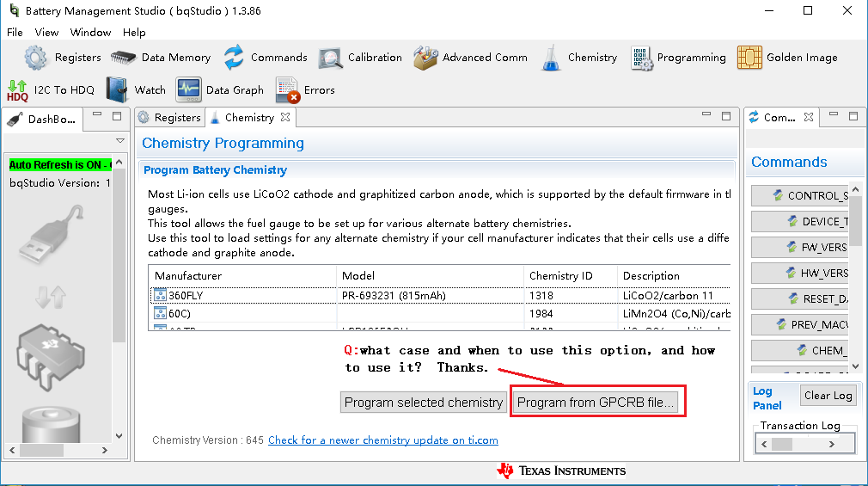Viewport: 868px width, 486px height.
Task: Open the Watch book icon
Action: [x=117, y=89]
